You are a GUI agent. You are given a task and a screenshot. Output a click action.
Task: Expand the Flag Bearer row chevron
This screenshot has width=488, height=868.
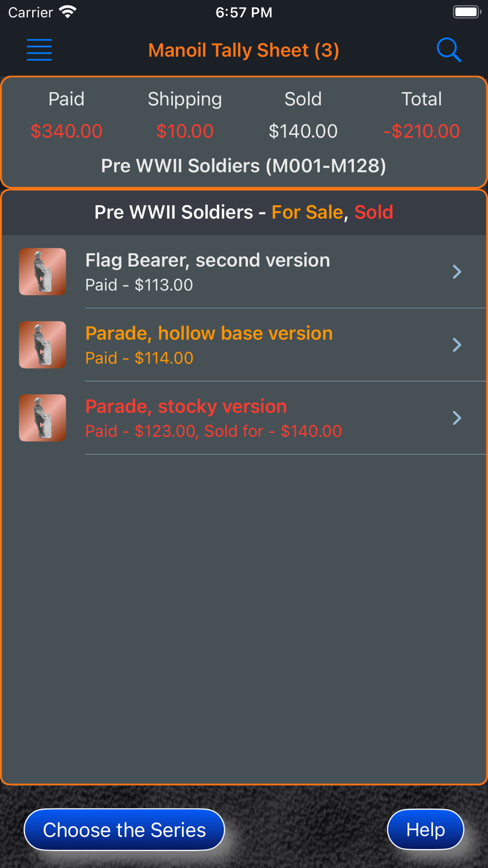tap(457, 271)
